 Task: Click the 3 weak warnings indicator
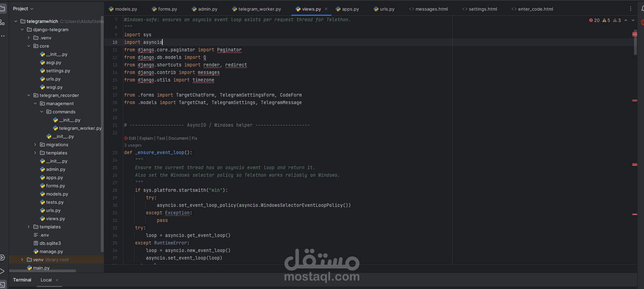click(617, 21)
